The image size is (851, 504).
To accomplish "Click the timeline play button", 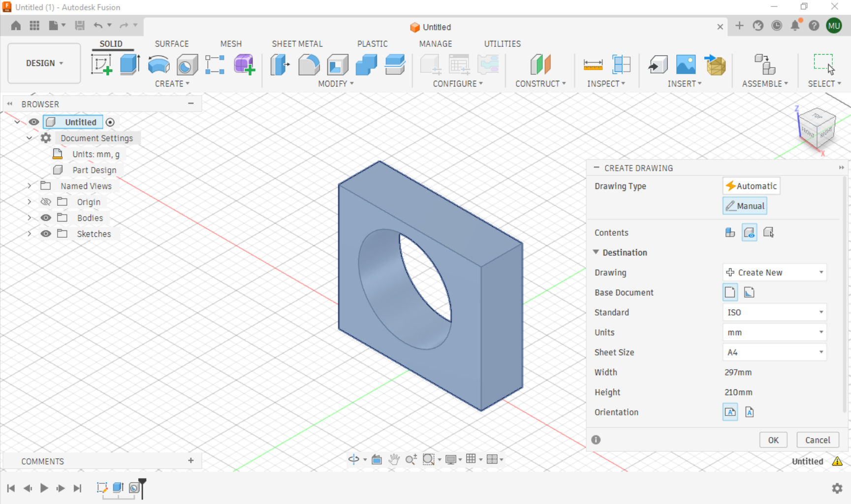I will click(x=44, y=488).
